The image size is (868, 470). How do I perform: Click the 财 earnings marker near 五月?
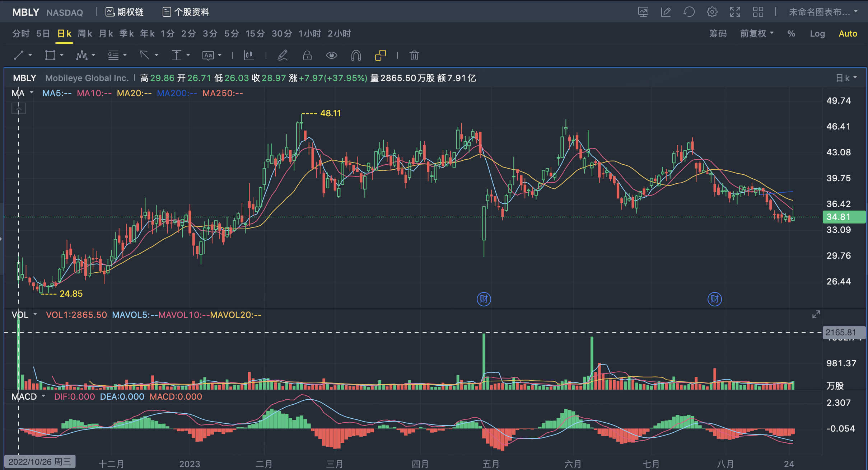coord(484,299)
